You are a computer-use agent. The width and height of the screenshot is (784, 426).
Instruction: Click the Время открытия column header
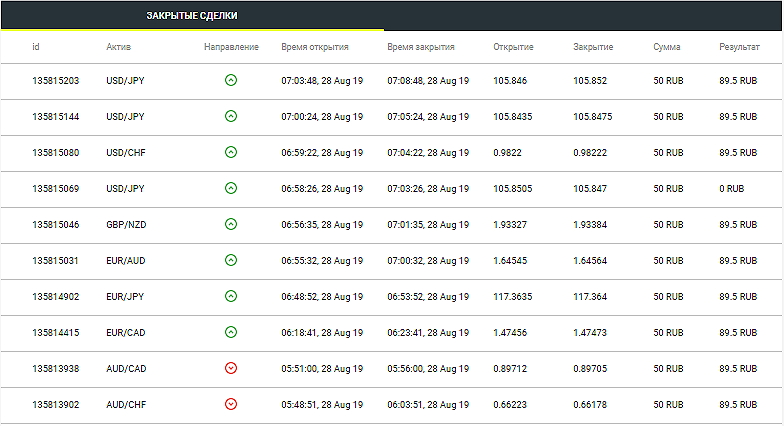point(315,46)
